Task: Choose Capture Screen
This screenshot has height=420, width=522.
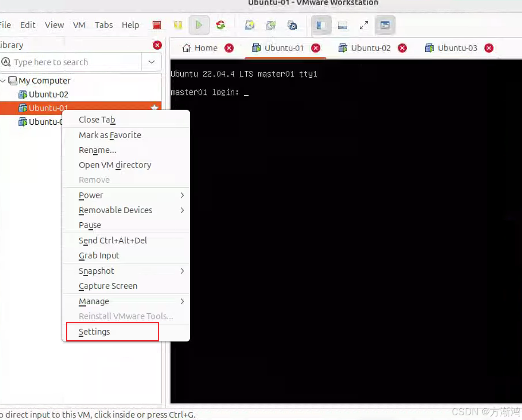Action: coord(126,286)
